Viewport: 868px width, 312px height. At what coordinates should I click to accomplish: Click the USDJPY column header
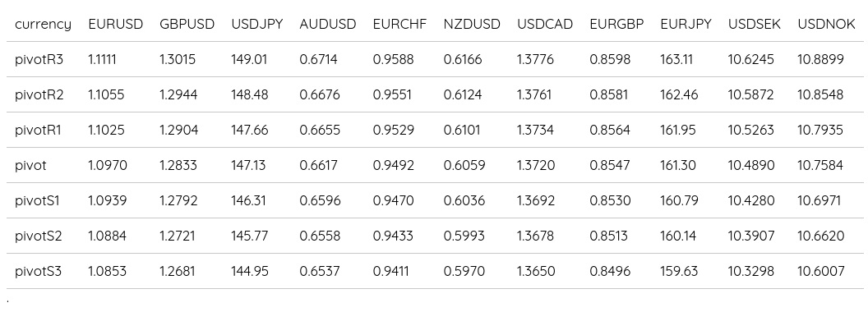(256, 25)
